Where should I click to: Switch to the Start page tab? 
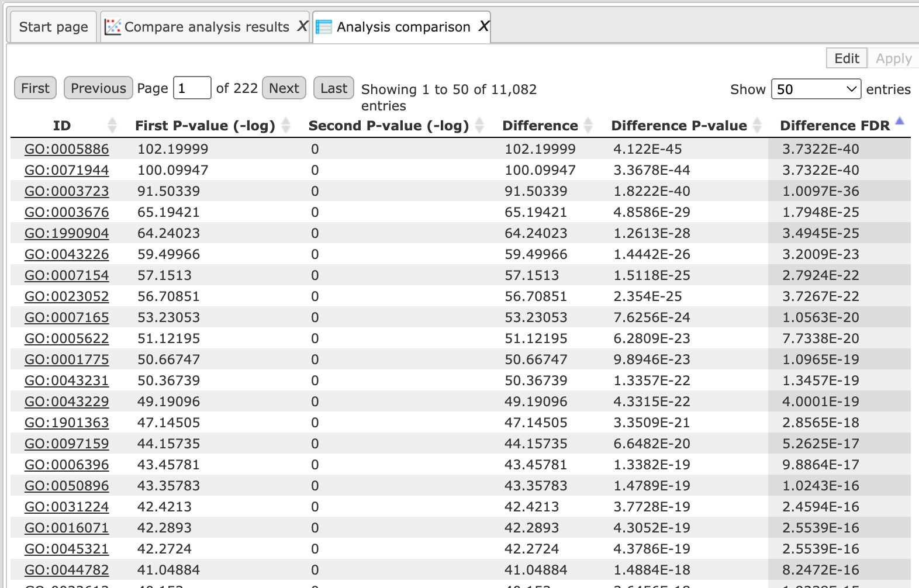[x=53, y=27]
